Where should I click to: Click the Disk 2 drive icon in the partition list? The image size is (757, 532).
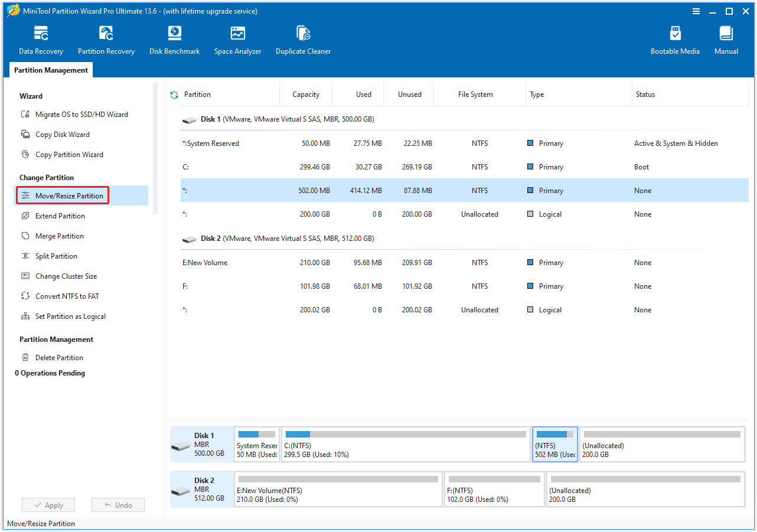pyautogui.click(x=190, y=239)
